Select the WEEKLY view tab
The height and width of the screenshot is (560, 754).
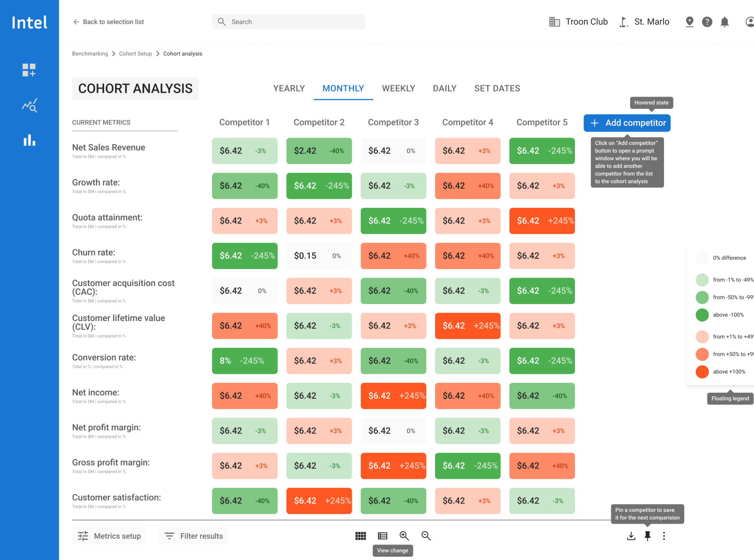coord(398,88)
